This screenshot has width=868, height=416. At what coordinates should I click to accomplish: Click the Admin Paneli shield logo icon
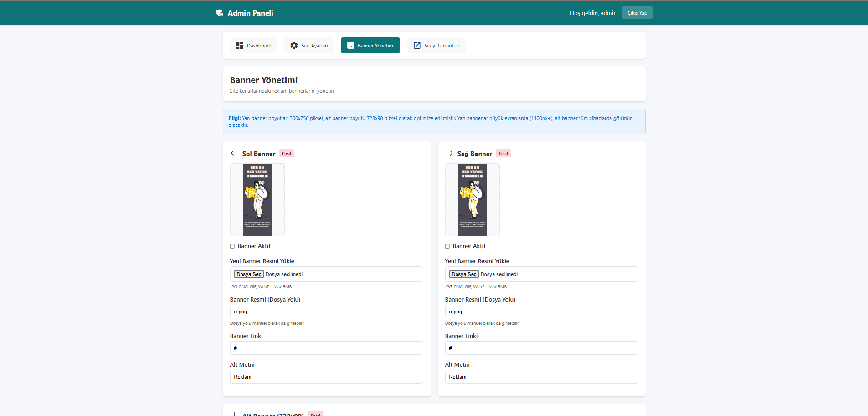click(219, 13)
